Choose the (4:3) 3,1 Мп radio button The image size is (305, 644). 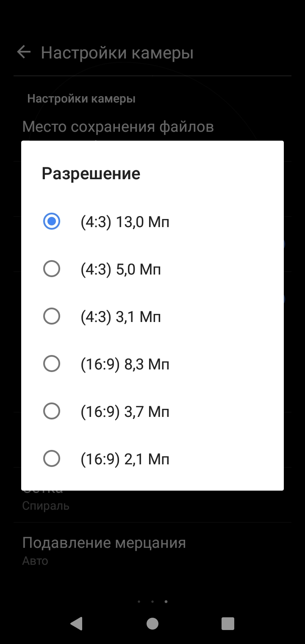click(52, 316)
